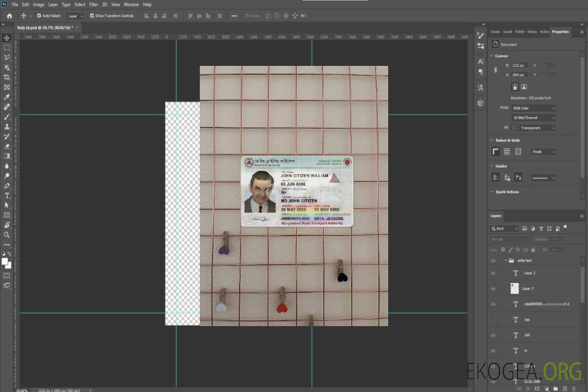
Task: Select the Horizontal Type tool
Action: pos(7,195)
